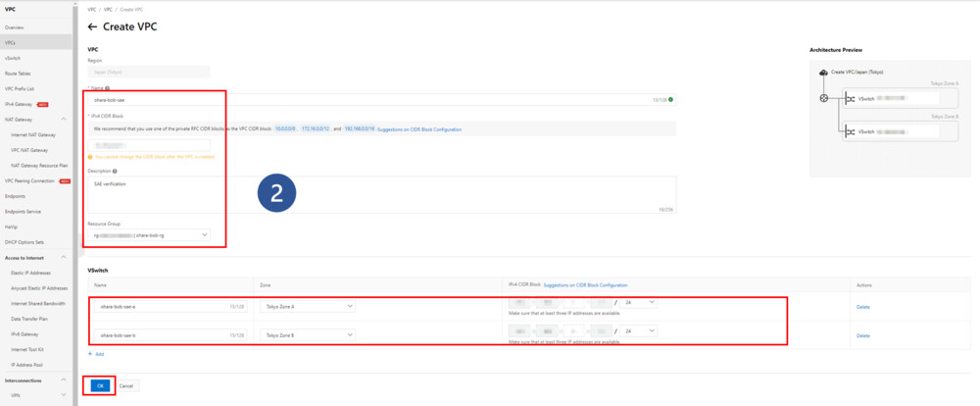
Task: Open VPC Prefix List in the sidebar
Action: [20, 89]
